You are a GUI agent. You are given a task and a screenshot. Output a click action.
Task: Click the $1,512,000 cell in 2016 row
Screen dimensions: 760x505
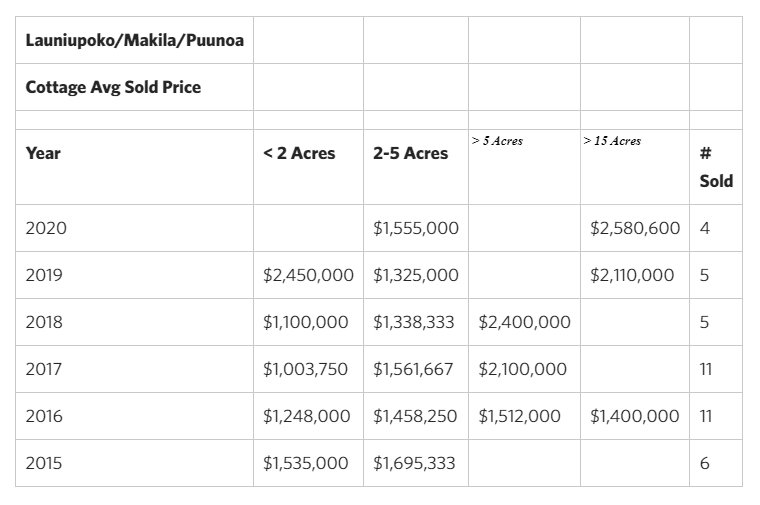(x=524, y=416)
